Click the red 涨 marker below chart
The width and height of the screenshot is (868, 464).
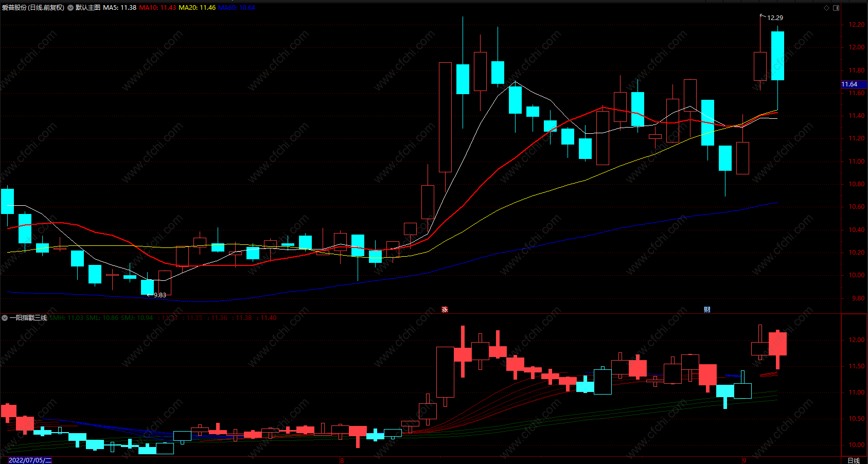pyautogui.click(x=445, y=309)
